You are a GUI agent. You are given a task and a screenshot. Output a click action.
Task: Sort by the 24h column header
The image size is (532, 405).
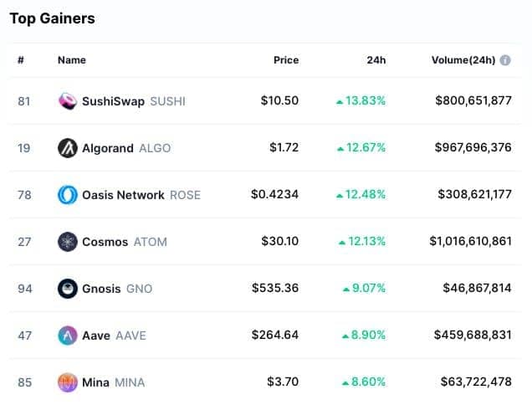click(376, 60)
